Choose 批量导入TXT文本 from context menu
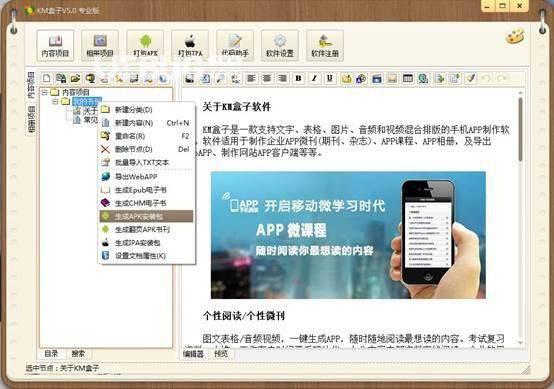Viewport: 554px width, 389px height. (x=146, y=163)
